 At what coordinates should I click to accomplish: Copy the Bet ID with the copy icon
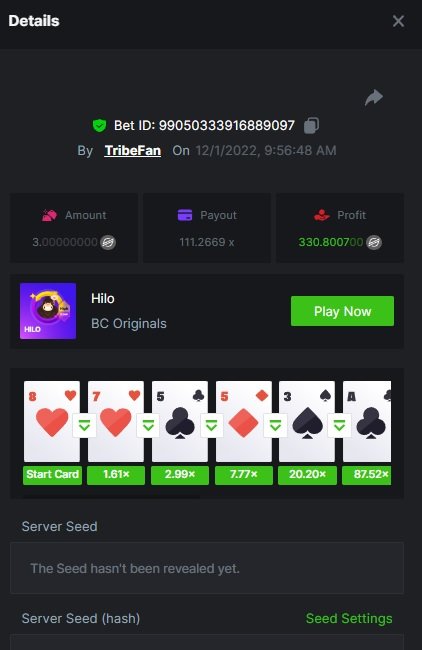pyautogui.click(x=311, y=125)
